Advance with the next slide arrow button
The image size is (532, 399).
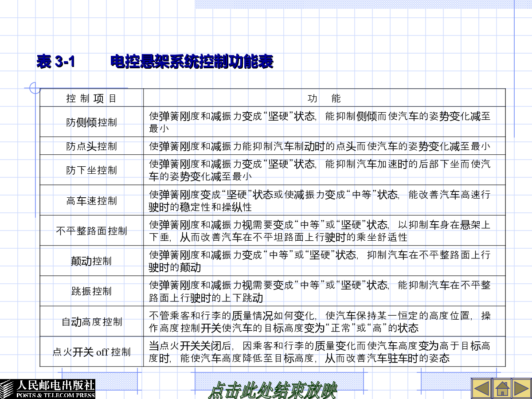point(522,388)
